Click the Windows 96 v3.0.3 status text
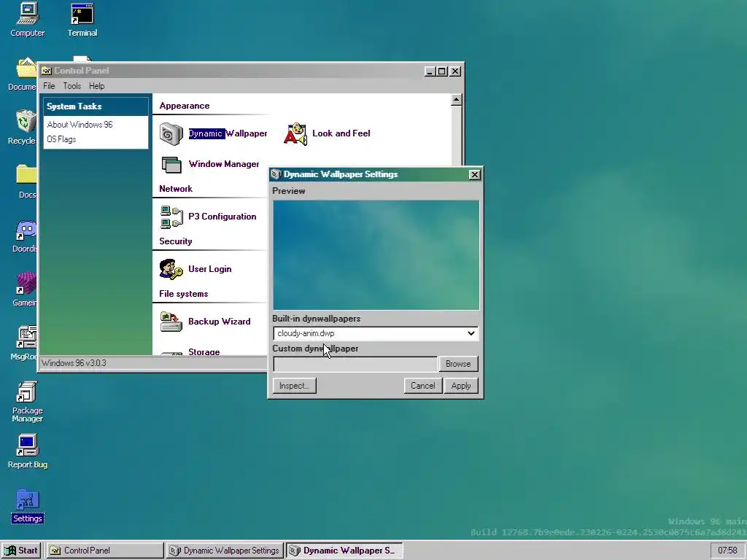Viewport: 747px width, 560px height. point(74,363)
